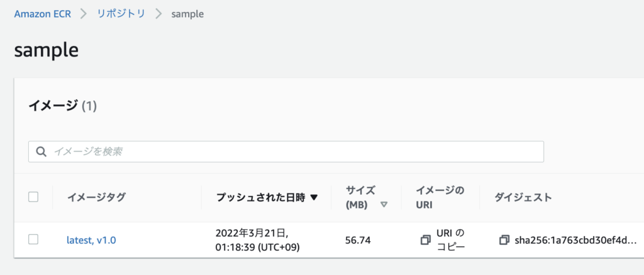The image size is (644, 275).
Task: Click the ダイジェスト column header
Action: coord(523,197)
